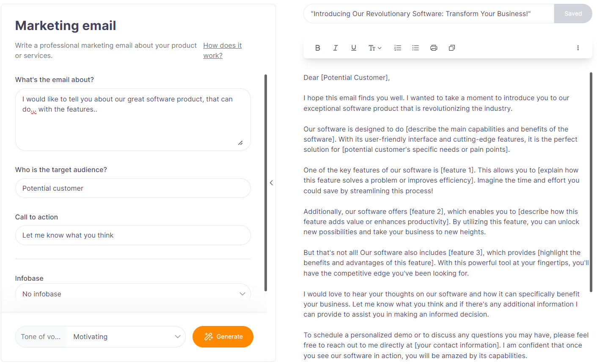Select the call to action field
597x364 pixels.
pos(133,235)
